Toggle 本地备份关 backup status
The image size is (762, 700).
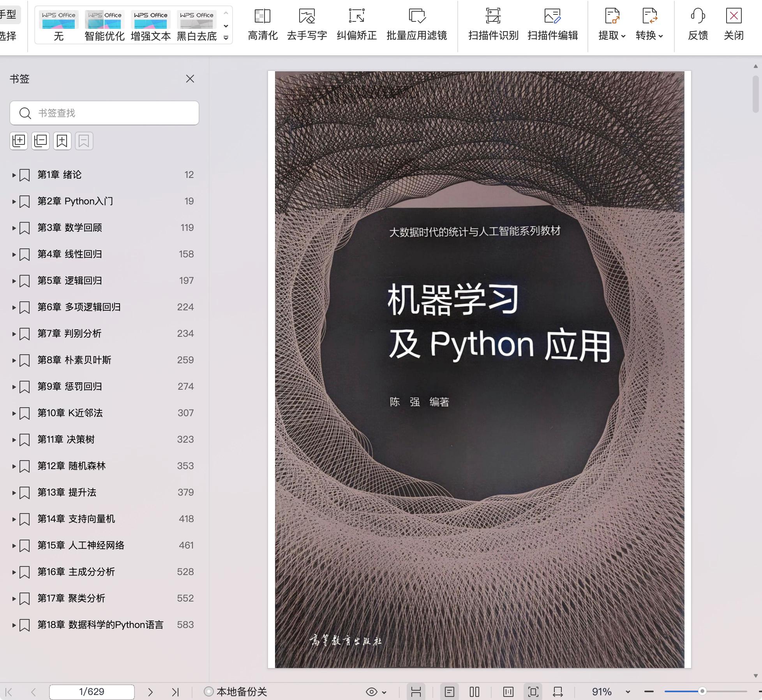[x=236, y=692]
